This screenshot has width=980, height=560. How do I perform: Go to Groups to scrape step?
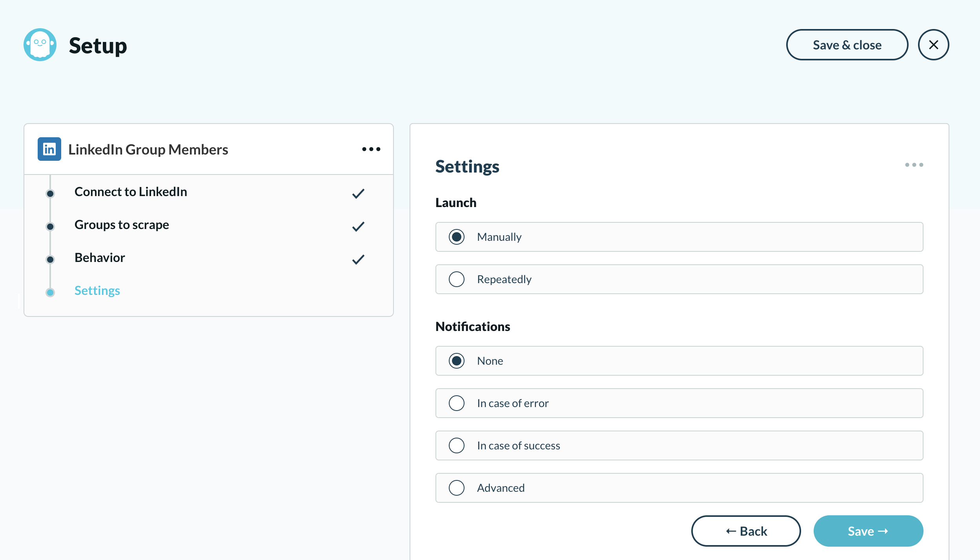(x=122, y=225)
